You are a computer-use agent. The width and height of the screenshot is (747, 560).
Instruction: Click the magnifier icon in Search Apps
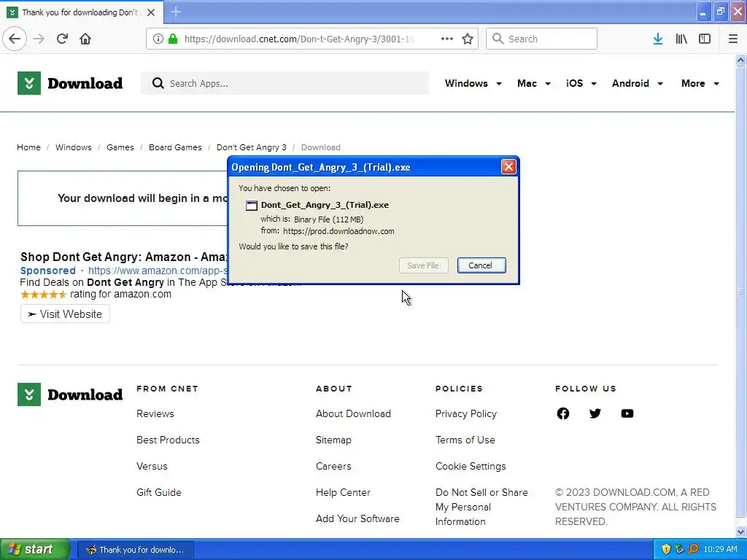pyautogui.click(x=158, y=83)
